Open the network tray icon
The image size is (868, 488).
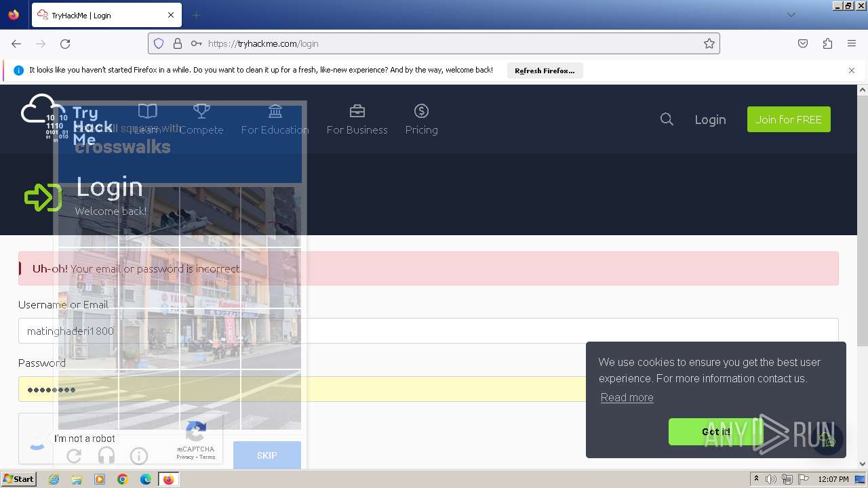pyautogui.click(x=787, y=479)
